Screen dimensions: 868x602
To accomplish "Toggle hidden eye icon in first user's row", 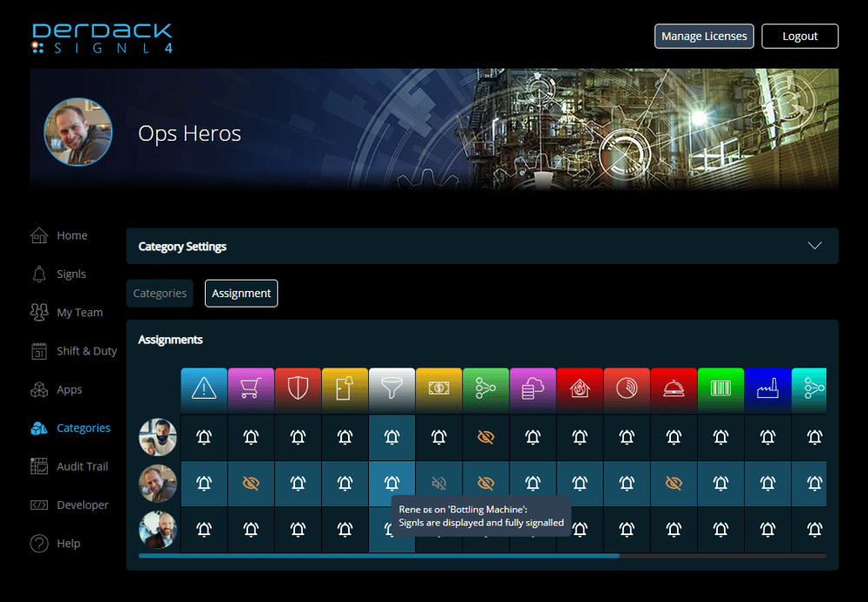I will [x=485, y=438].
